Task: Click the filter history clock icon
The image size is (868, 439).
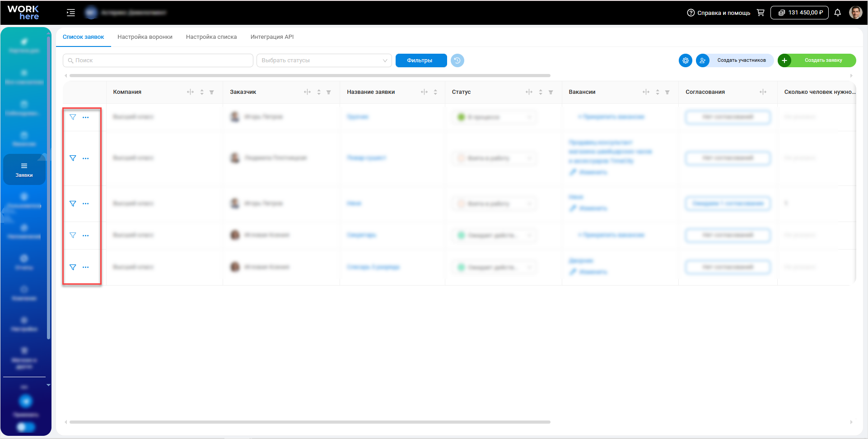Action: 457,60
